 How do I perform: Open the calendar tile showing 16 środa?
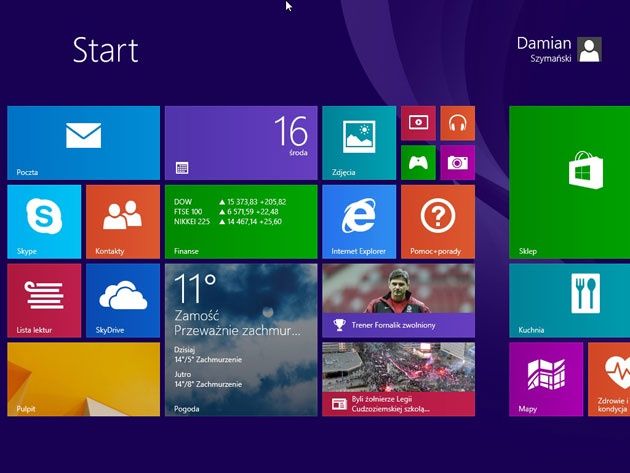tap(241, 143)
